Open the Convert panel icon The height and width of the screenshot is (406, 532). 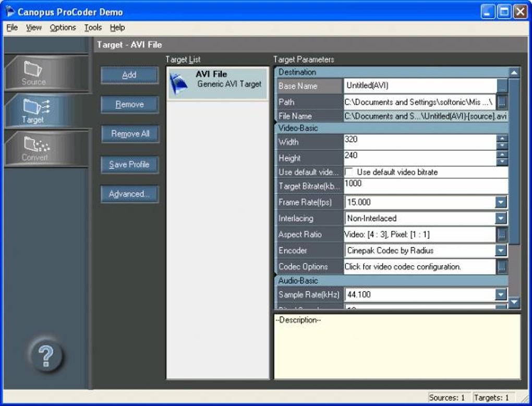[x=37, y=145]
